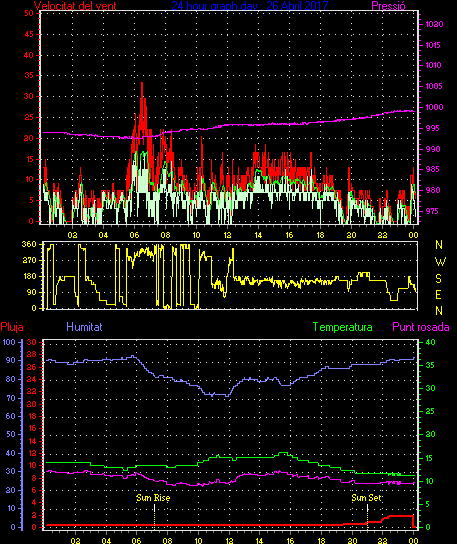Select the blue 'Humitat' legend label
This screenshot has width=457, height=544.
(84, 327)
